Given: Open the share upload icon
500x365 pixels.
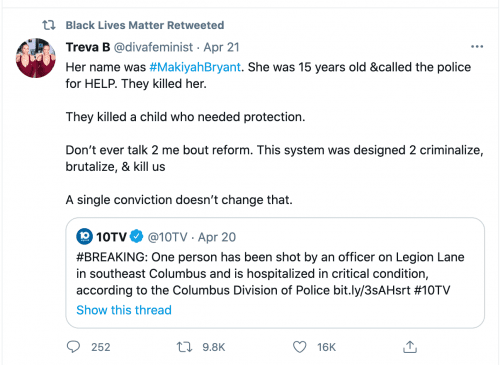Looking at the screenshot, I should [410, 347].
